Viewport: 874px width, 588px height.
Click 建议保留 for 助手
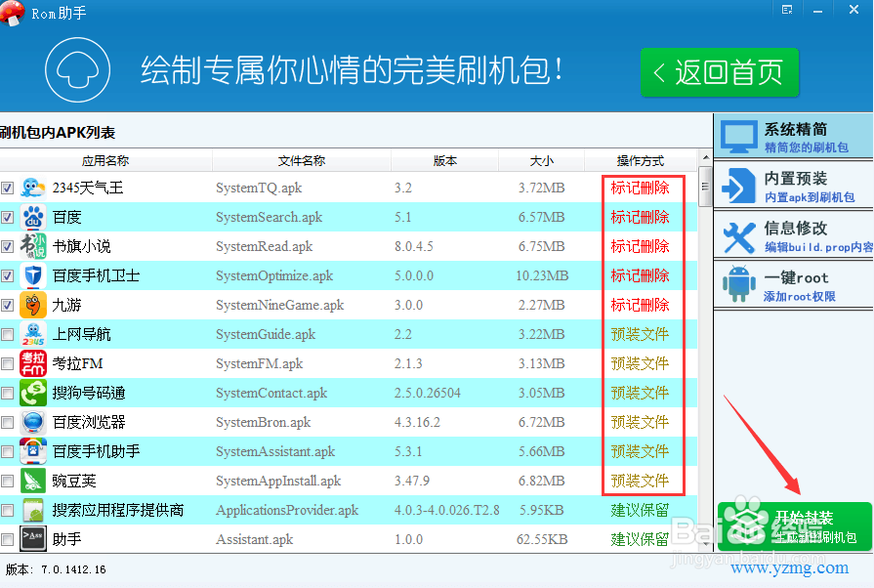(x=640, y=539)
